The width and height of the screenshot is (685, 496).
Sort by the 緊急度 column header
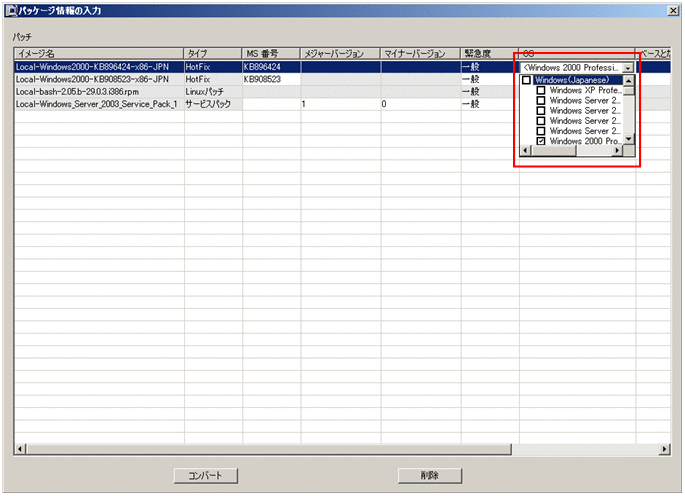click(x=490, y=54)
